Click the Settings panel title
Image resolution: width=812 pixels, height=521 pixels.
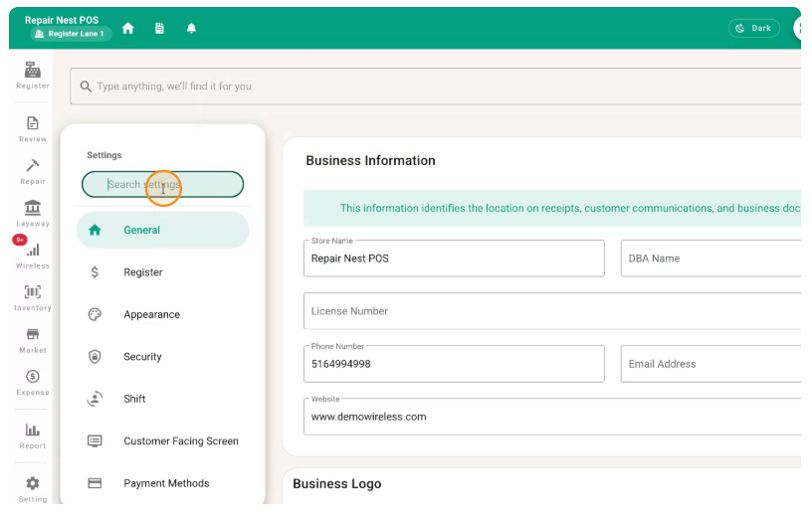[x=104, y=155]
